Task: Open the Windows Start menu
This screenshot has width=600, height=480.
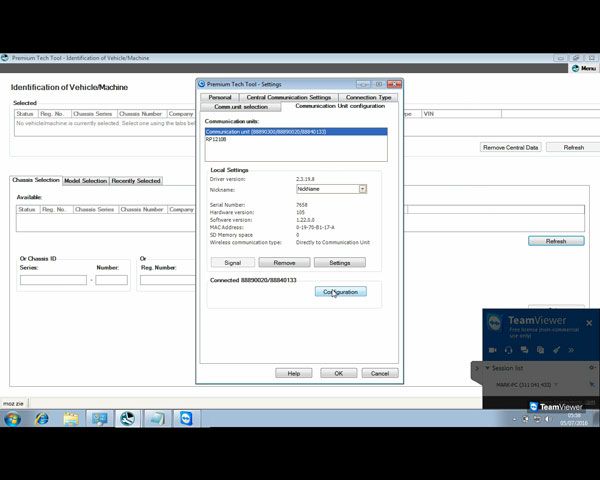Action: (x=12, y=419)
